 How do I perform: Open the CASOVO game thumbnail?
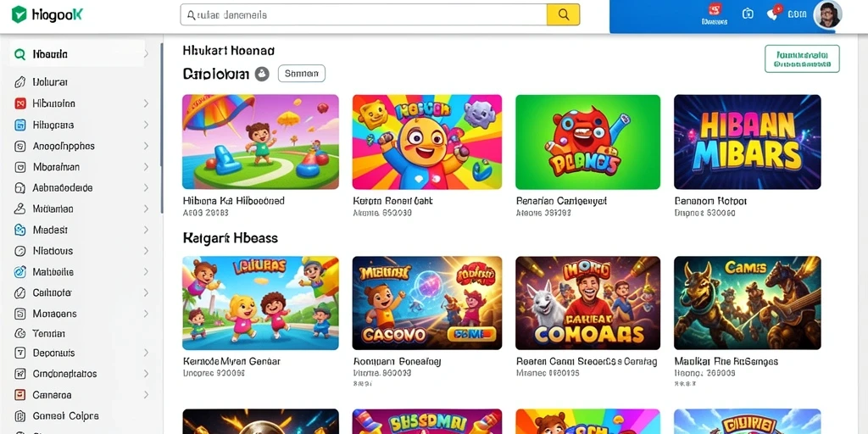(x=427, y=303)
